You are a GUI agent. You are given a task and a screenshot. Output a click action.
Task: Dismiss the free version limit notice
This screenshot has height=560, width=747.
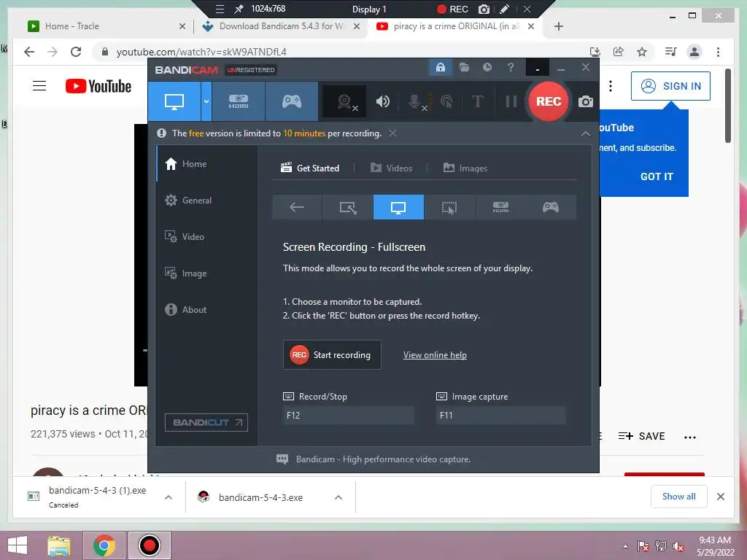pos(392,133)
